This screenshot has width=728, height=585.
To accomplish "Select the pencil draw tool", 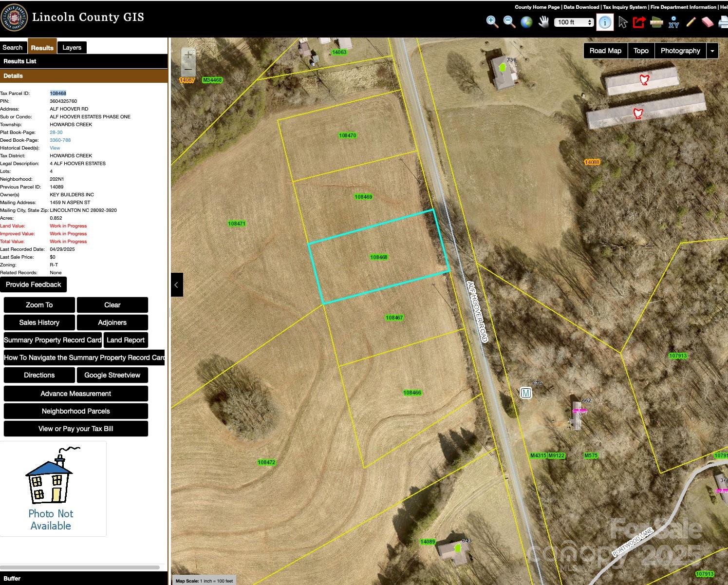I will click(x=691, y=22).
